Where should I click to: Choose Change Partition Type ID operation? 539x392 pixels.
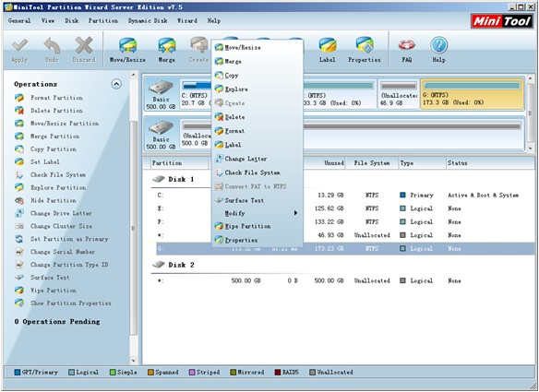[61, 265]
